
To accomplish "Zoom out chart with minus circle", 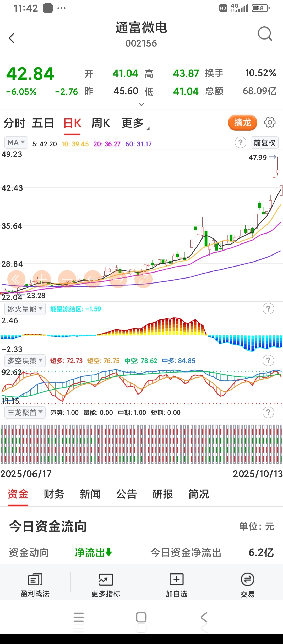I will point(67,279).
